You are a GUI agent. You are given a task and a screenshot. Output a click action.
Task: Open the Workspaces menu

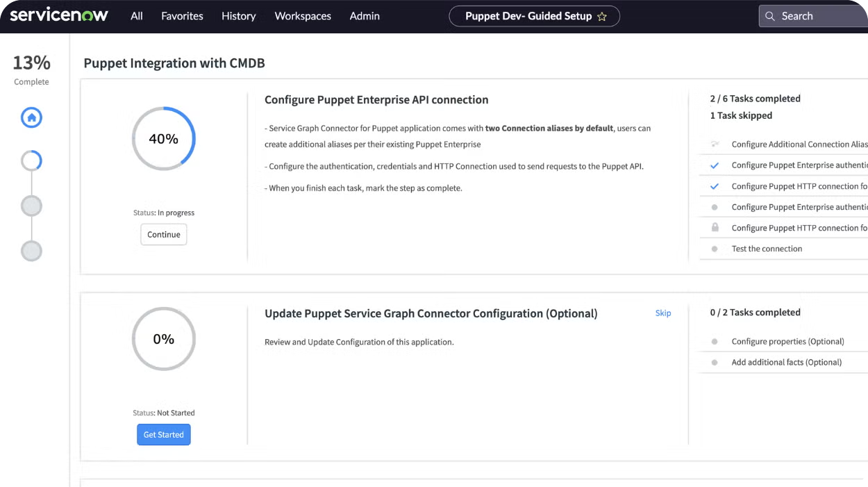(x=302, y=16)
